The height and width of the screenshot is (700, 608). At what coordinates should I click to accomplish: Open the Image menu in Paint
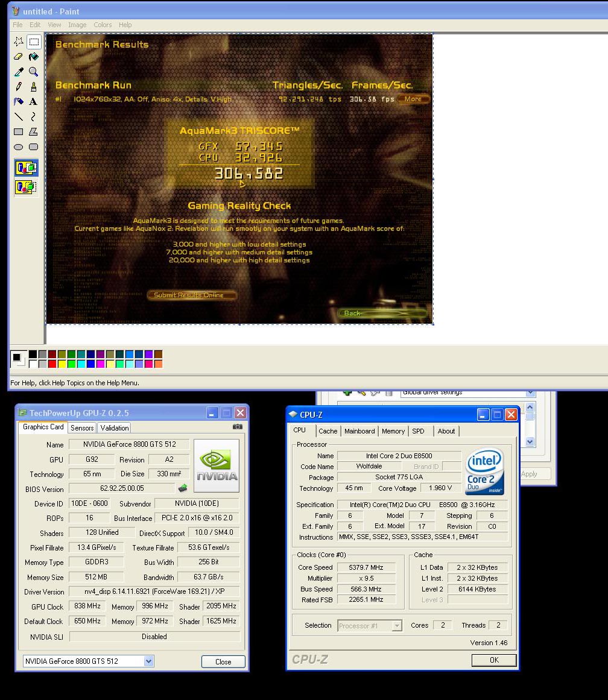[77, 25]
